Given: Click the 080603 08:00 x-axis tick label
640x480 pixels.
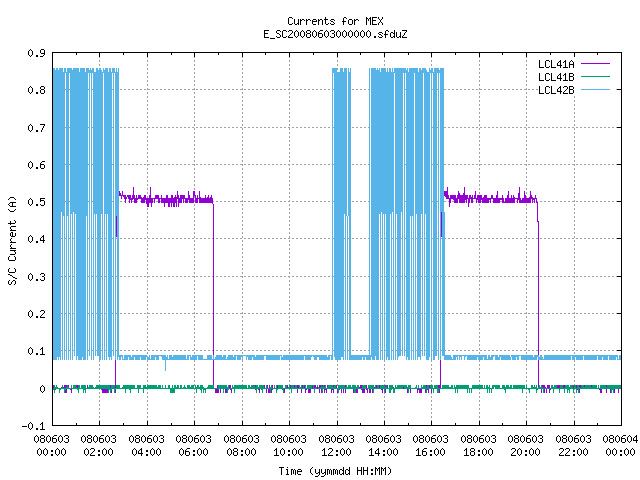Looking at the screenshot, I should (x=241, y=446).
